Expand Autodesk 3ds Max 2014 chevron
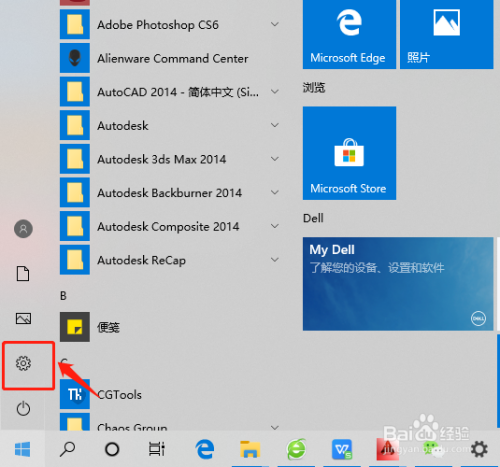This screenshot has width=500, height=467. tap(275, 159)
